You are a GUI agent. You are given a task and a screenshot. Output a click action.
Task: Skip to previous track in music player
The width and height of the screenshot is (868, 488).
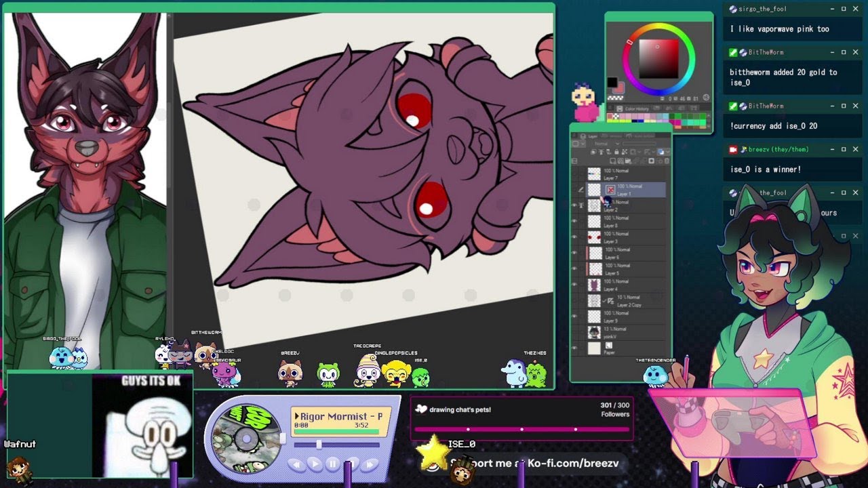point(296,464)
